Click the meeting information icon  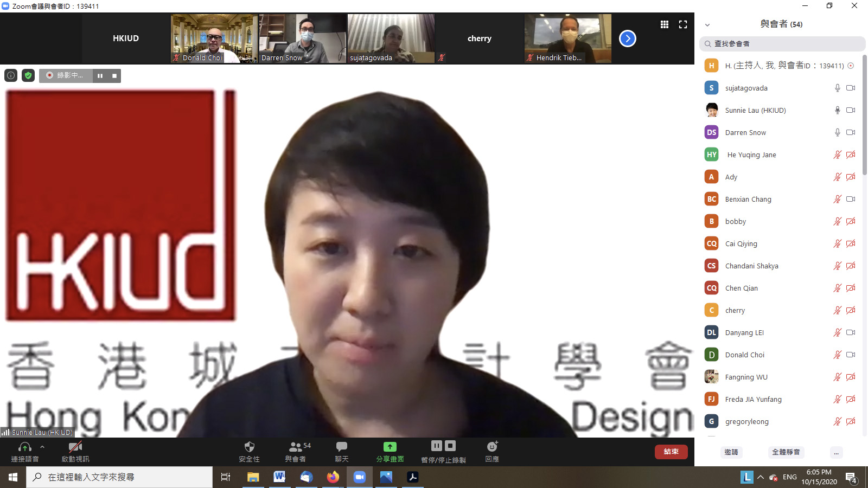(x=11, y=75)
